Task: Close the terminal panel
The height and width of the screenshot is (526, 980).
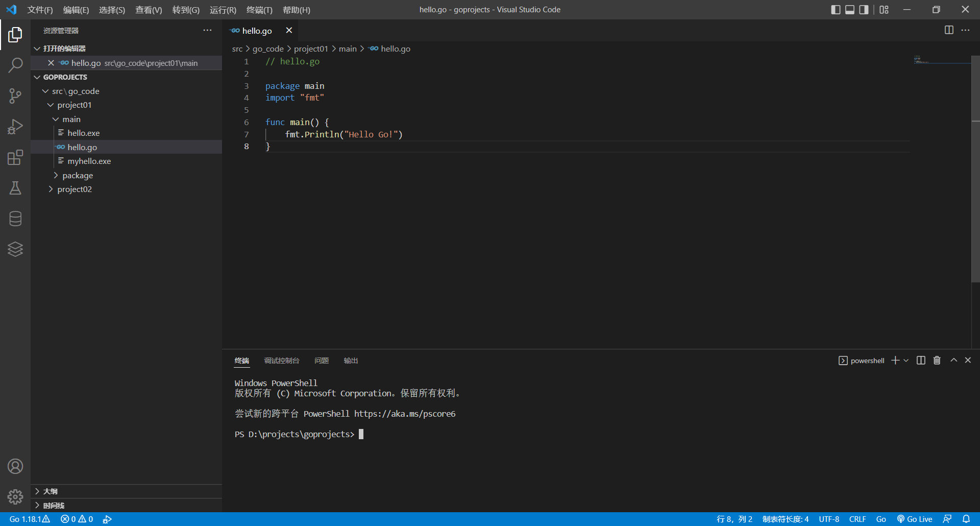Action: 968,361
